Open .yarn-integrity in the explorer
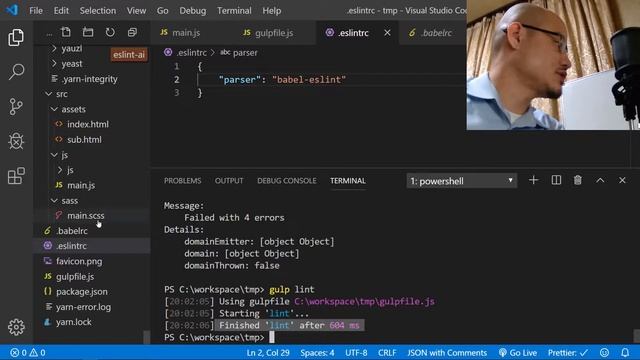The image size is (640, 360). [x=89, y=79]
